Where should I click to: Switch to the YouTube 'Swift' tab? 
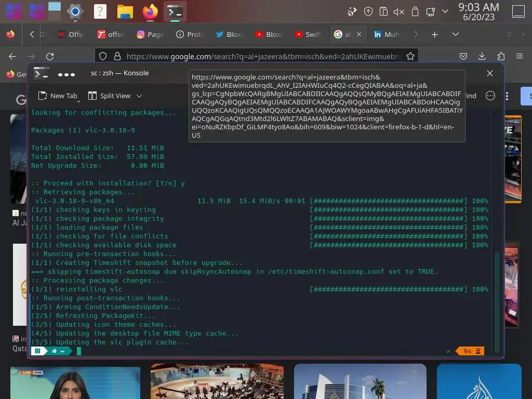[308, 34]
